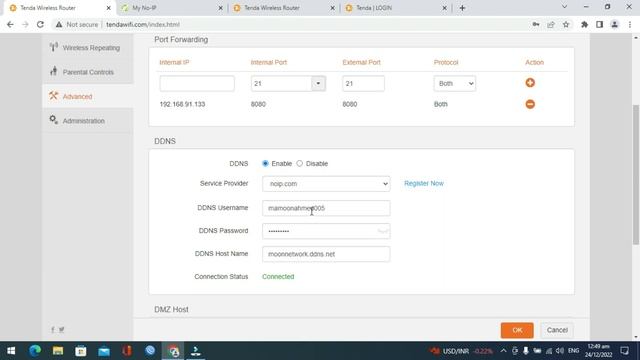640x360 pixels.
Task: Click the page vertical scrollbar
Action: pyautogui.click(x=636, y=175)
